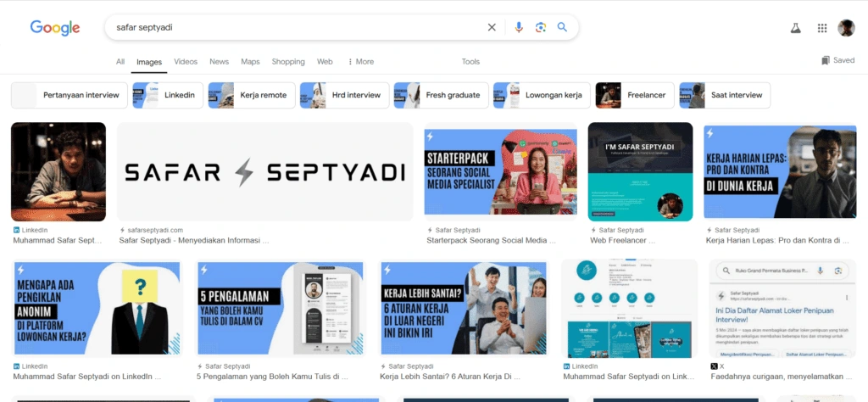Start voice search with microphone icon
Screen dimensions: 868x402
point(519,27)
